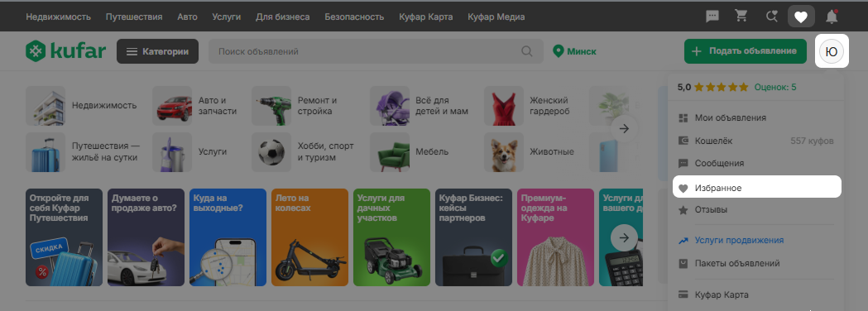Click the star icon next to Отзывы

pos(683,210)
